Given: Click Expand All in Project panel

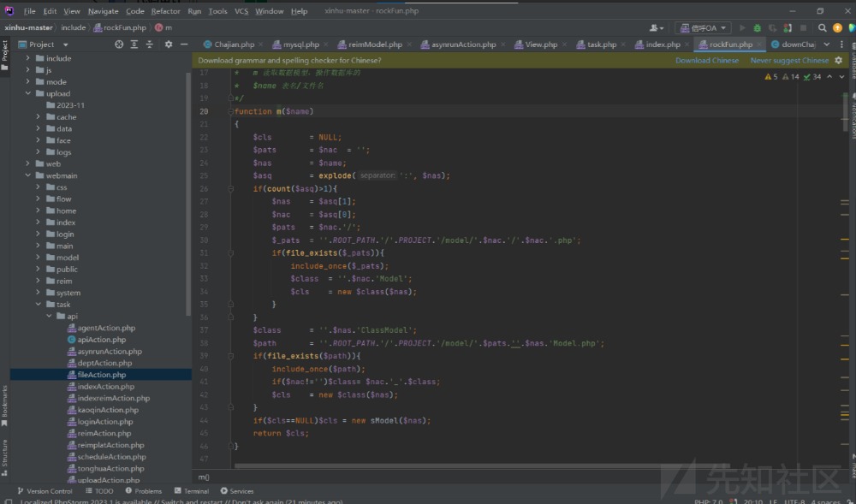Looking at the screenshot, I should pyautogui.click(x=135, y=44).
